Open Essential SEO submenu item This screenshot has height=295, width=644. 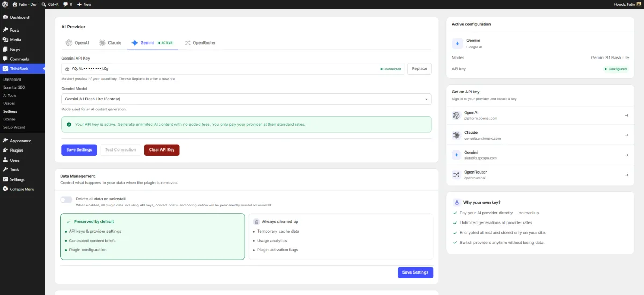click(14, 87)
